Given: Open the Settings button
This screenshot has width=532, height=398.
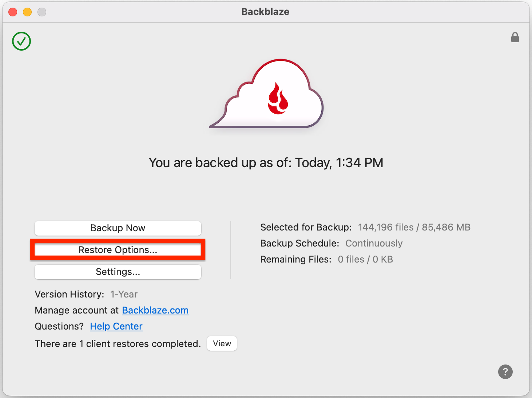Looking at the screenshot, I should (x=118, y=272).
